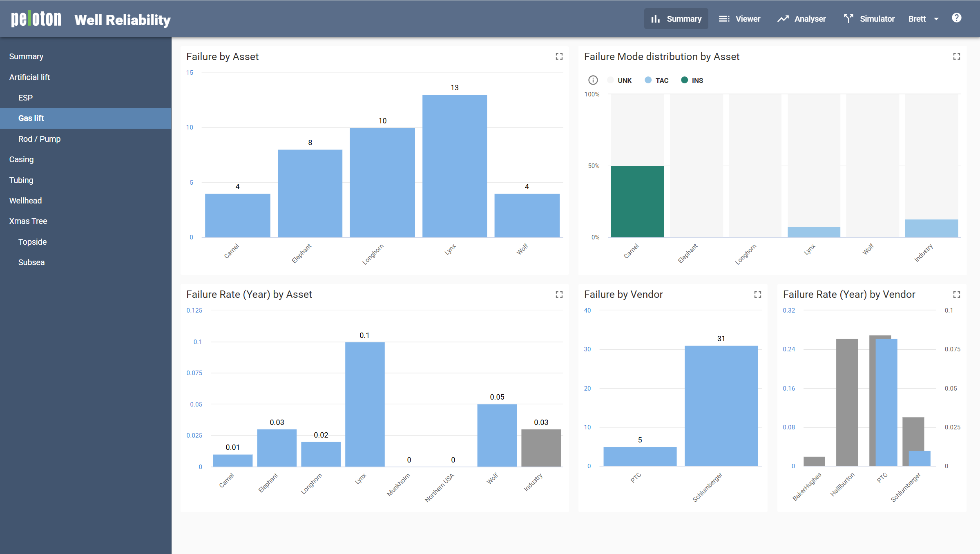This screenshot has height=554, width=980.
Task: Maximize Failure Rate (Year) by Vendor chart
Action: click(956, 295)
